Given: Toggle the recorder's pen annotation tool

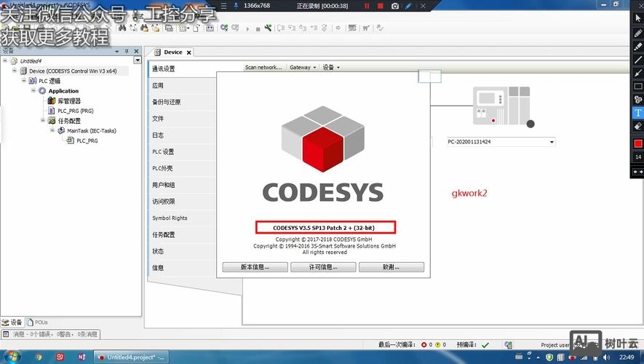Looking at the screenshot, I should (x=408, y=6).
